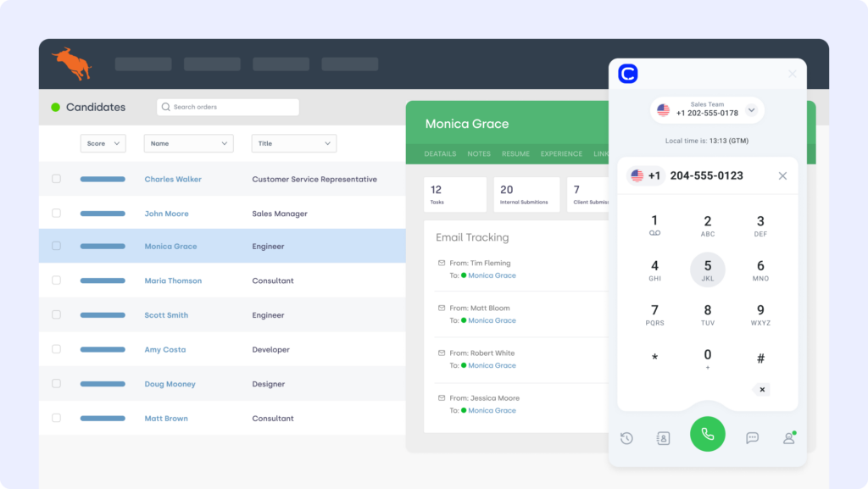
Task: Open the call history in the dialer
Action: [626, 438]
